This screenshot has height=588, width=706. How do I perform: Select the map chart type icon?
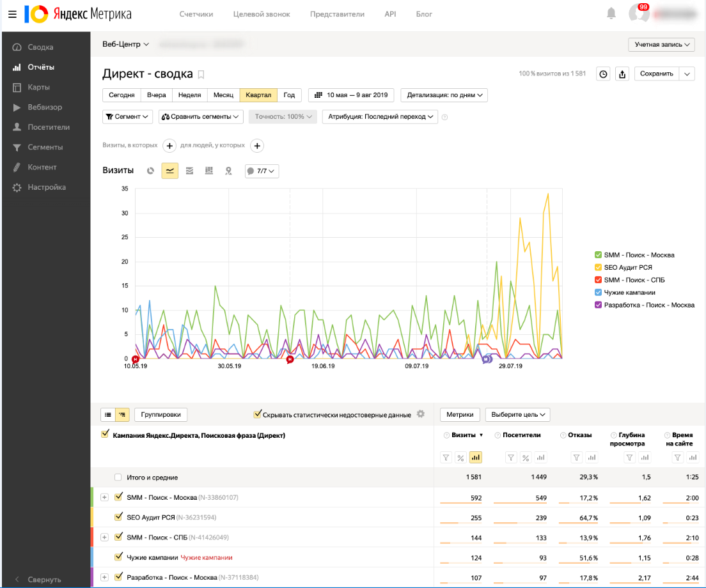tap(228, 171)
